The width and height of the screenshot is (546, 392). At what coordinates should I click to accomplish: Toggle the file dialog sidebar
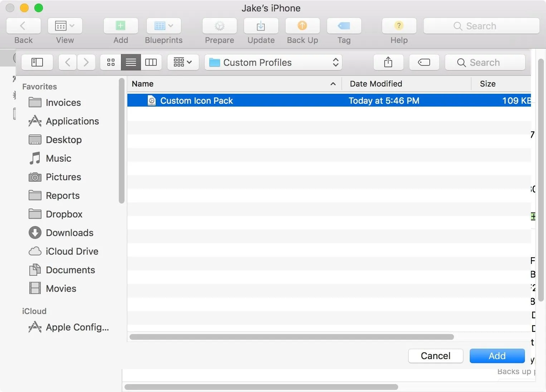(x=37, y=62)
